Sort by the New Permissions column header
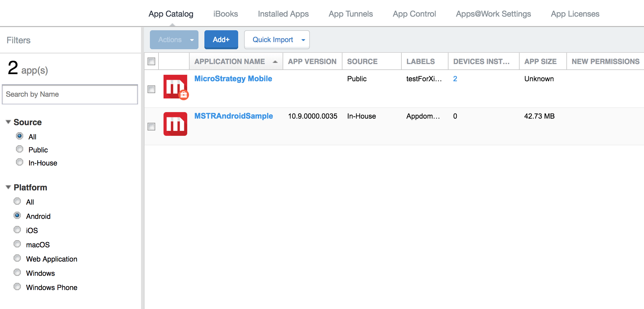This screenshot has height=309, width=644. coord(605,61)
